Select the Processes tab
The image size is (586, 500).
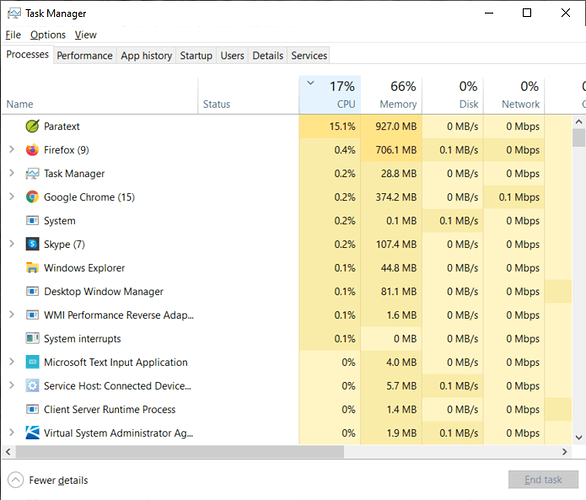point(28,55)
